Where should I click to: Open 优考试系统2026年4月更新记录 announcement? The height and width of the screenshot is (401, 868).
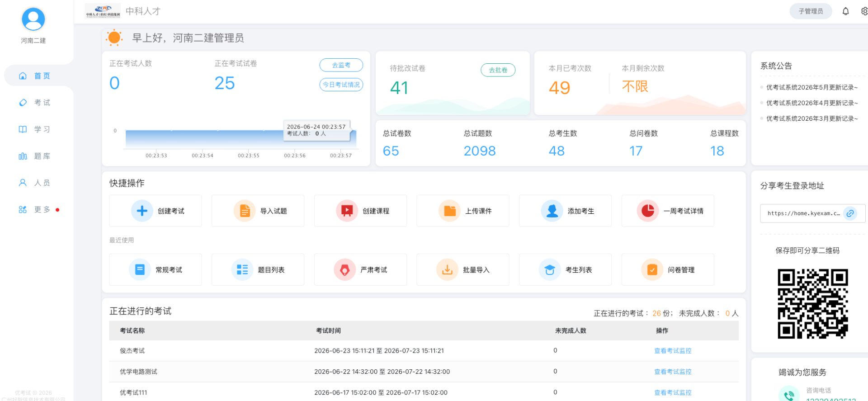coord(812,103)
